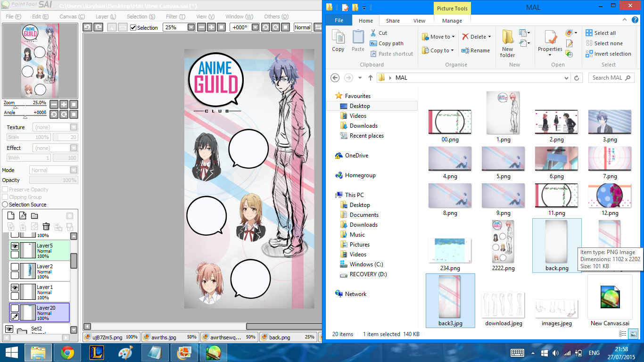Create a new linework layer
644x362 pixels.
[x=23, y=216]
